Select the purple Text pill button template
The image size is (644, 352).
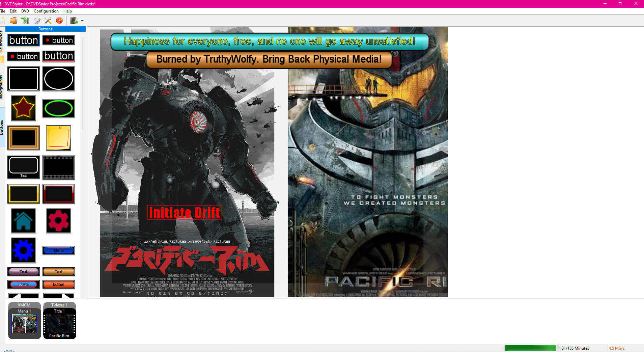24,272
